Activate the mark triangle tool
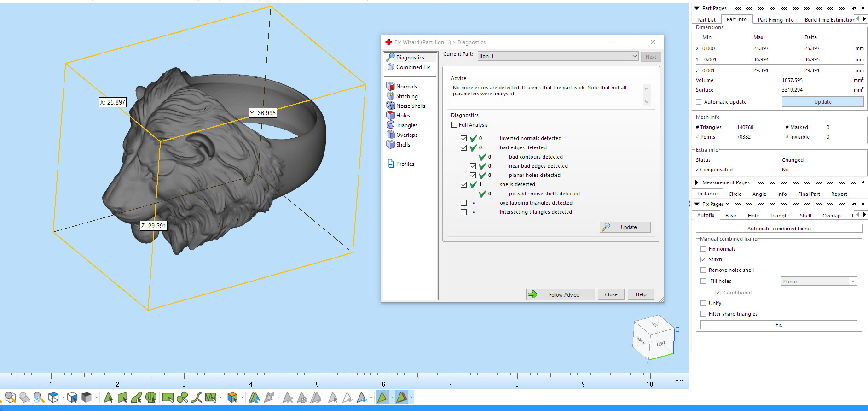Image resolution: width=868 pixels, height=411 pixels. 108,397
